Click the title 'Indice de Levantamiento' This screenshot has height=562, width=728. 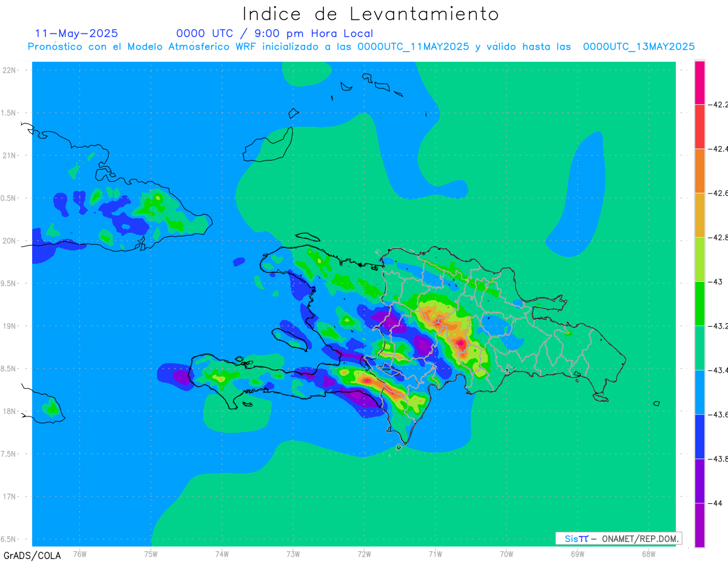[x=371, y=13]
